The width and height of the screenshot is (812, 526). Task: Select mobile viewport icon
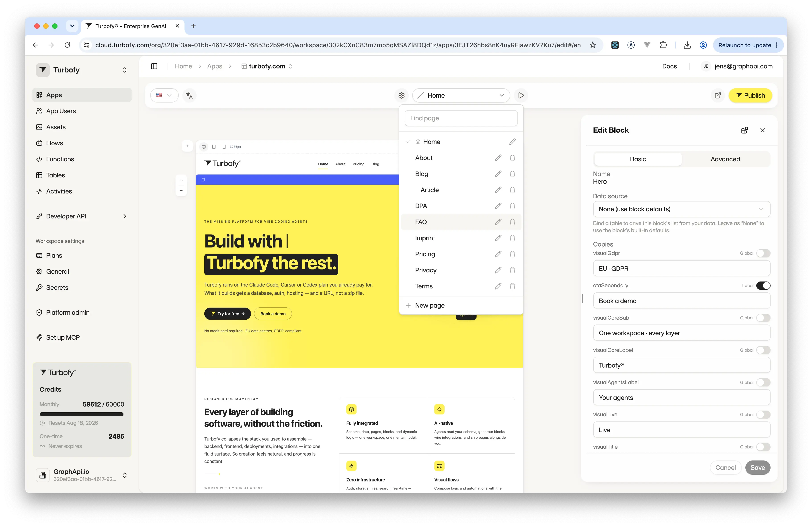[224, 147]
